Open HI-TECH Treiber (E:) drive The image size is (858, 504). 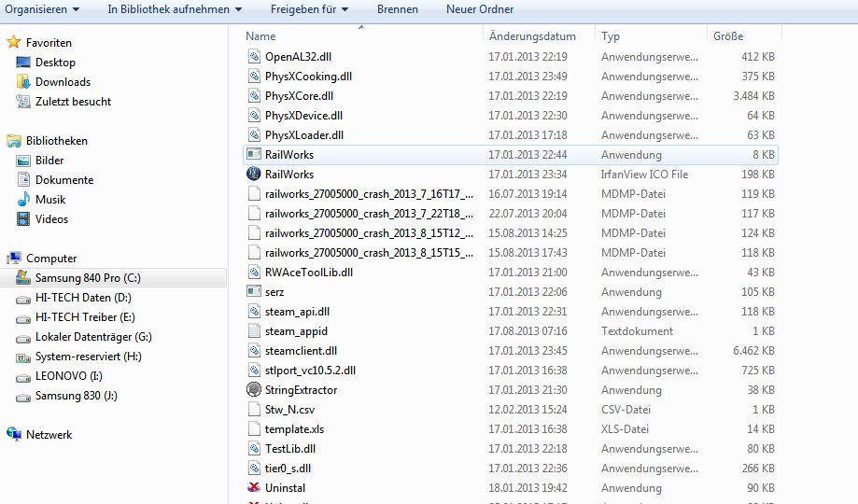point(85,316)
